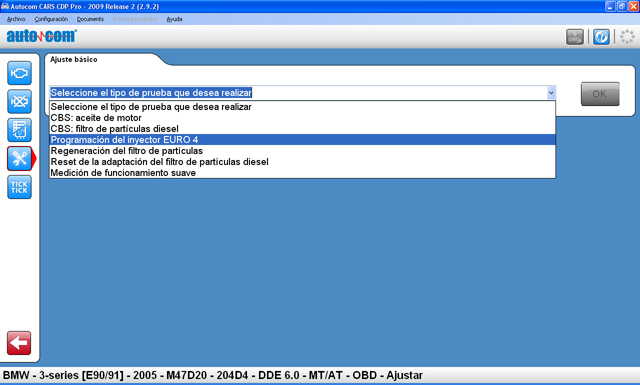The image size is (640, 385).
Task: Open the live data list sidebar icon
Action: (19, 130)
